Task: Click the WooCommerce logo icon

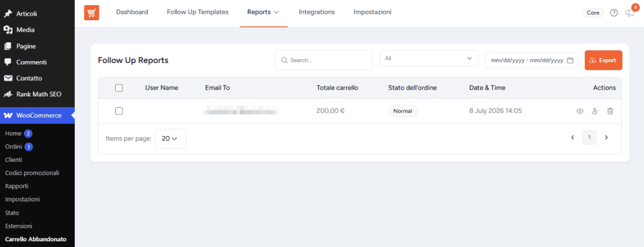Action: [8, 115]
